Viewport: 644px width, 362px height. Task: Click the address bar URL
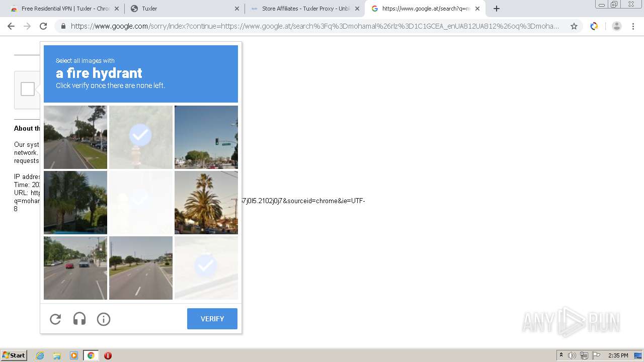(315, 26)
